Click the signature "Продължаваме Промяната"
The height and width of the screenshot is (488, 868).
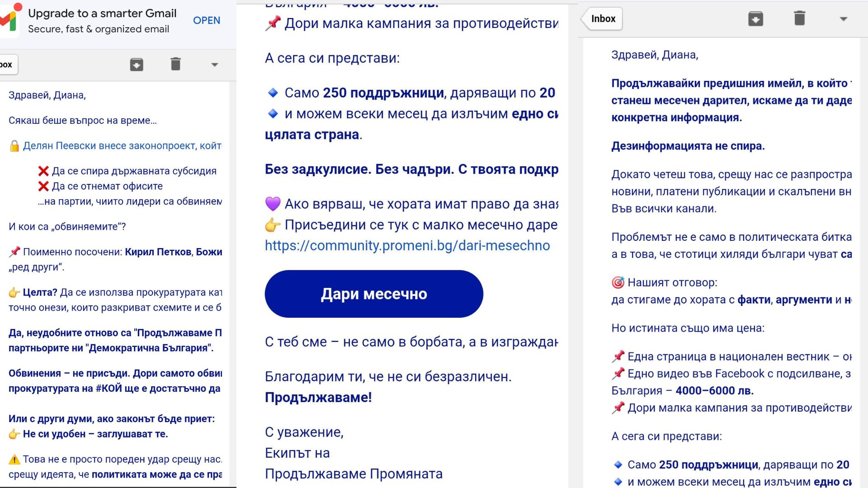tap(354, 474)
